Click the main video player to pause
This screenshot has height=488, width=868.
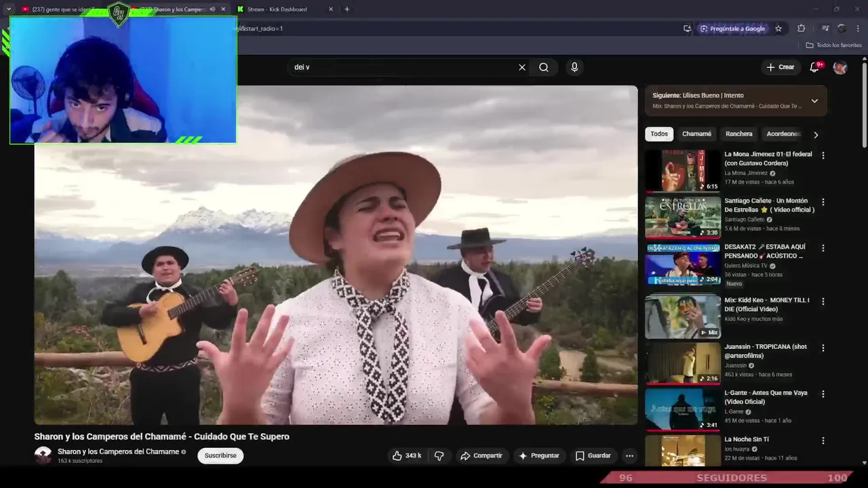(x=336, y=255)
